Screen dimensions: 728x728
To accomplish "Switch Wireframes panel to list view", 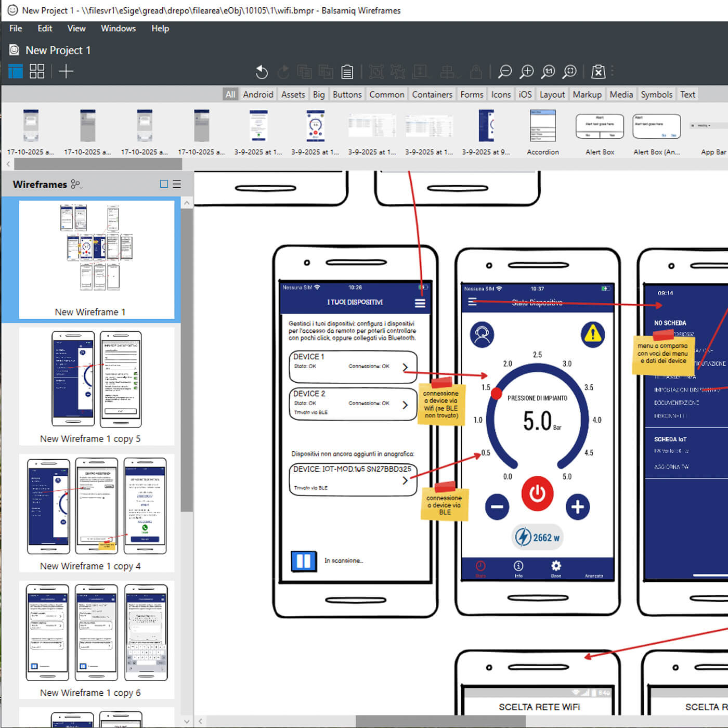I will pyautogui.click(x=177, y=184).
